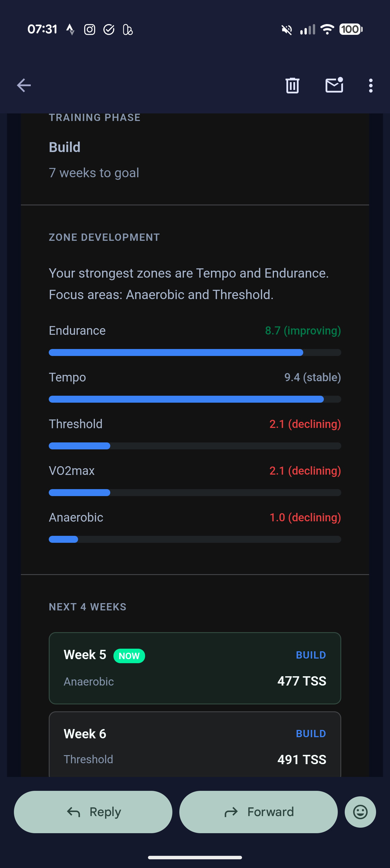390x868 pixels.
Task: Tap the Wi-Fi status icon
Action: coord(327,29)
